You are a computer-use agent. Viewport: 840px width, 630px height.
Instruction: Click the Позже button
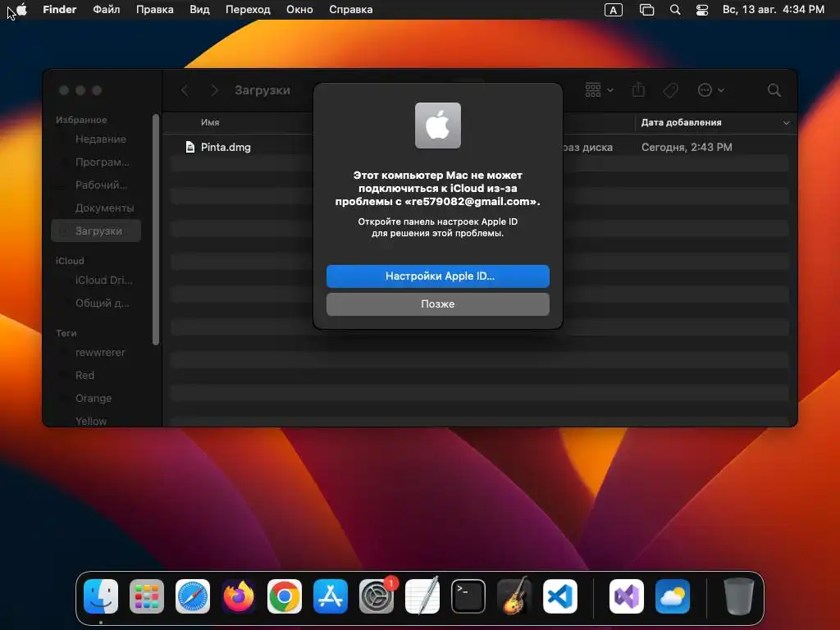[x=438, y=304]
